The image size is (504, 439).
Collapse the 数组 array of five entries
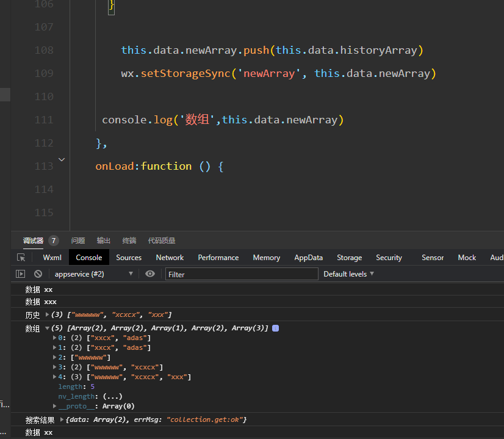47,328
